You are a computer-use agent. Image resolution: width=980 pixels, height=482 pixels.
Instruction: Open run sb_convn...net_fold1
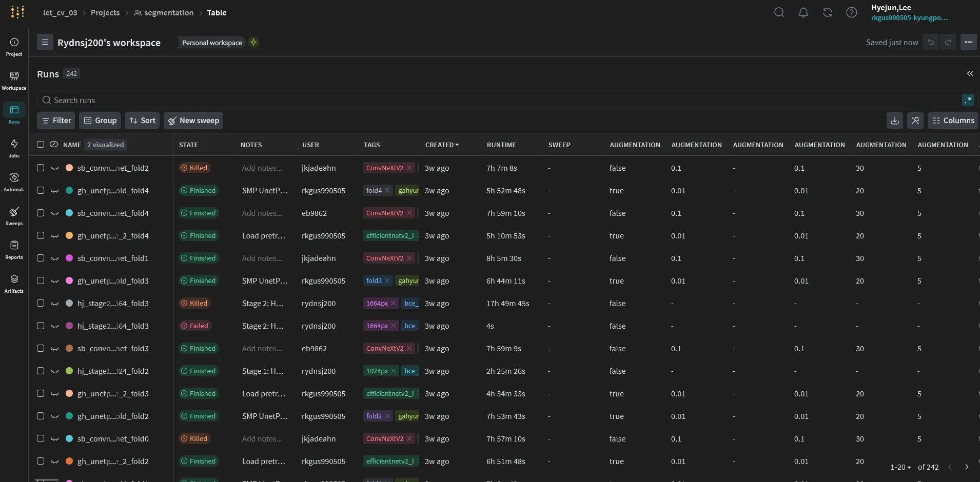[113, 258]
